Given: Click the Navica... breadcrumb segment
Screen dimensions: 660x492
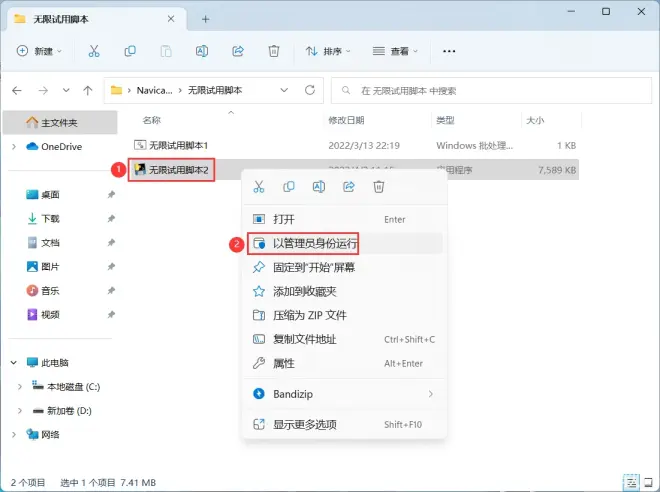Looking at the screenshot, I should [x=154, y=90].
